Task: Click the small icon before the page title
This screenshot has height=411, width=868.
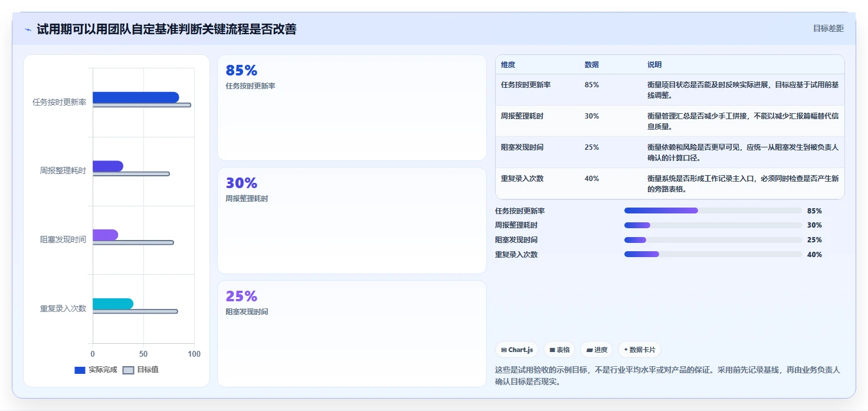Action: [x=28, y=29]
